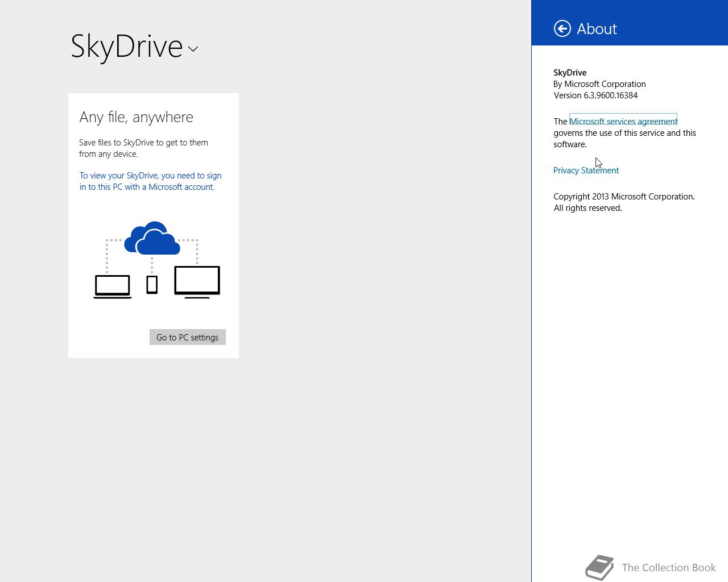The width and height of the screenshot is (728, 582).
Task: Click the phone device icon
Action: [x=152, y=284]
